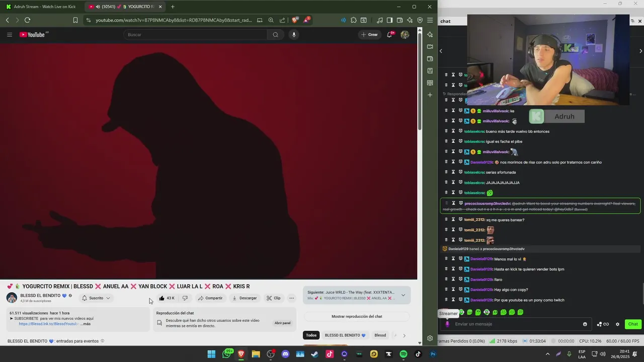Expand chat with right arrow
644x362 pixels.
(640, 51)
